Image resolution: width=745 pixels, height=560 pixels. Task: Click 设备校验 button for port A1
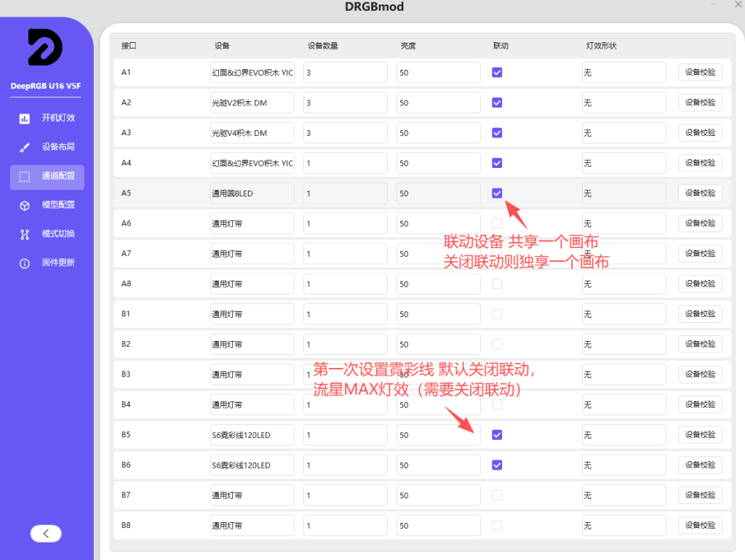700,73
